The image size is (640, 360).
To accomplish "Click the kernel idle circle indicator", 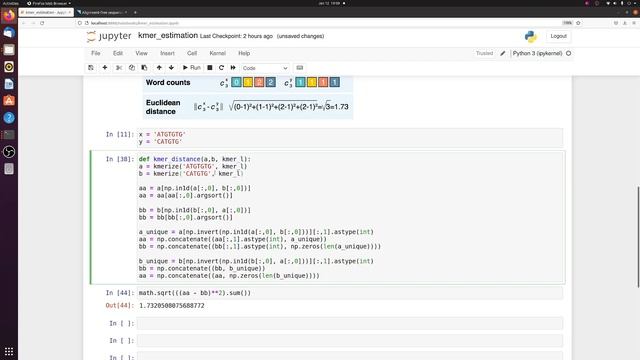I will point(568,53).
